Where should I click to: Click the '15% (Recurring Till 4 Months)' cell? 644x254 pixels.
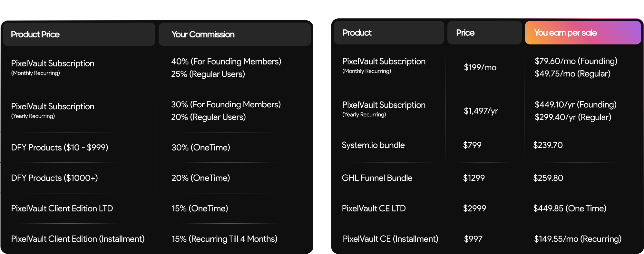224,239
